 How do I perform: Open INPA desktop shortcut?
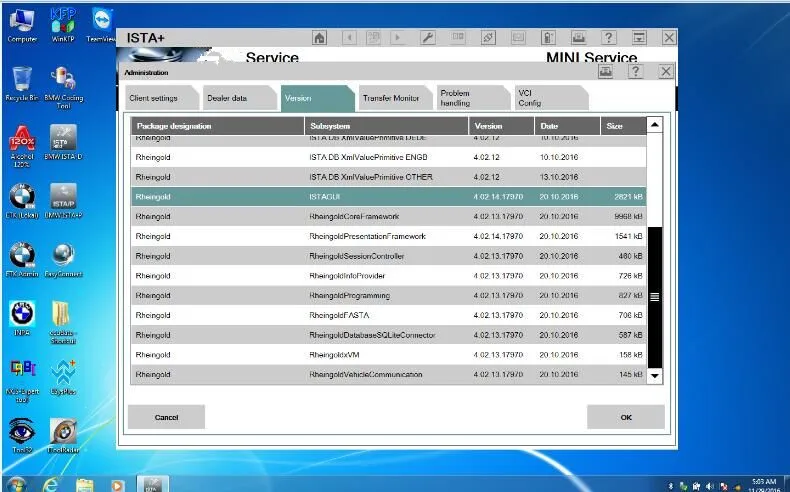pos(22,318)
